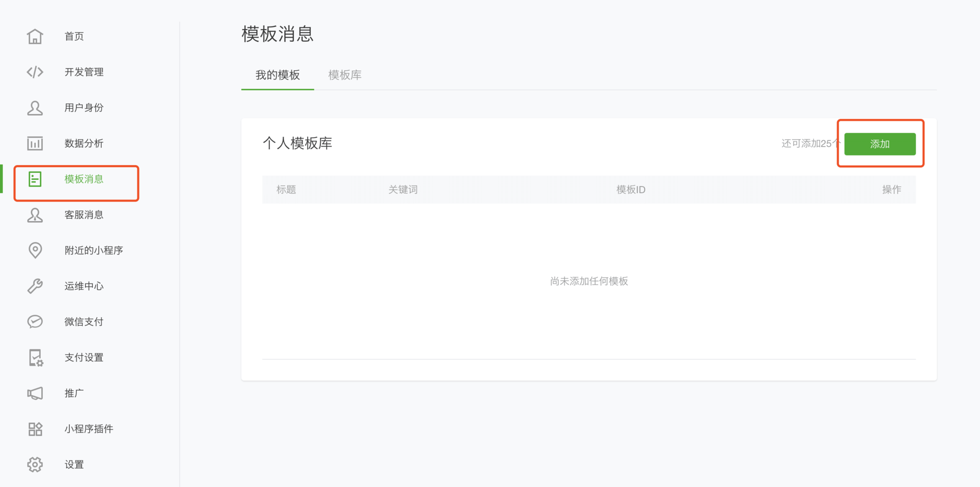Image resolution: width=980 pixels, height=487 pixels.
Task: Select the 模板消息 template message icon
Action: (35, 179)
